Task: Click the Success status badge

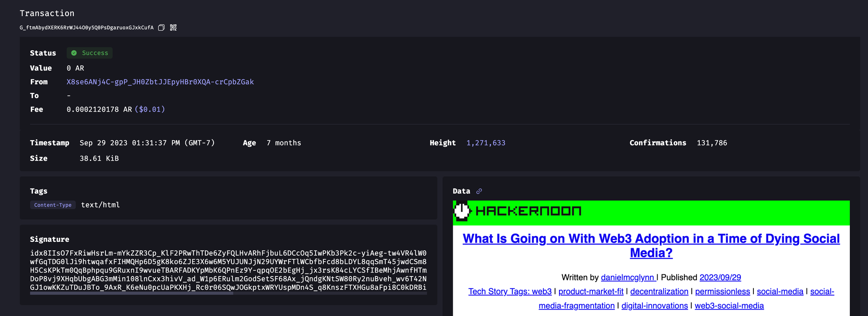Action: click(x=89, y=53)
